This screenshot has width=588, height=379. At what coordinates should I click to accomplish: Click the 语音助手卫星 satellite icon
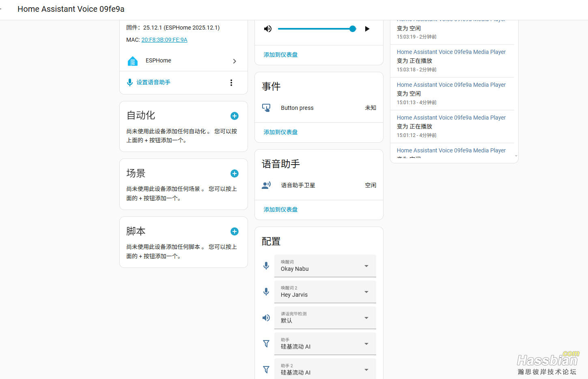pos(266,185)
